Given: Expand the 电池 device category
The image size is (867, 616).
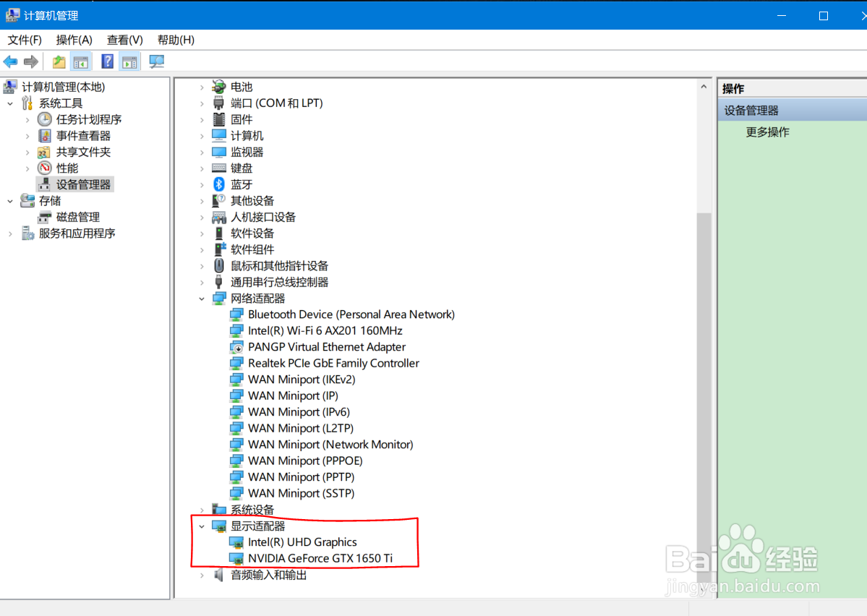Looking at the screenshot, I should point(202,87).
